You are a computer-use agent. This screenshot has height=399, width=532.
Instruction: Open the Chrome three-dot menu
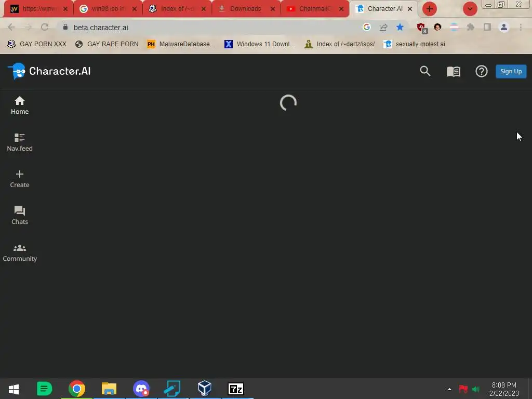[x=521, y=27]
